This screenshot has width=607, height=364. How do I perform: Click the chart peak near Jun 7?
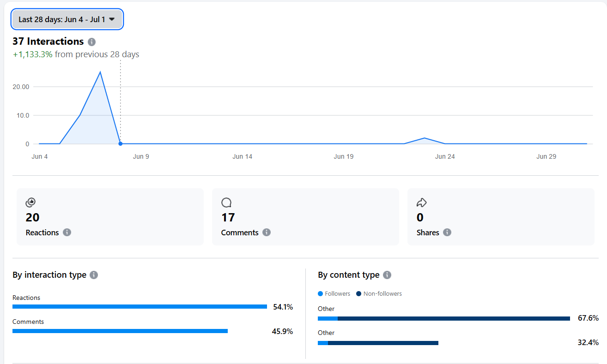pos(100,72)
